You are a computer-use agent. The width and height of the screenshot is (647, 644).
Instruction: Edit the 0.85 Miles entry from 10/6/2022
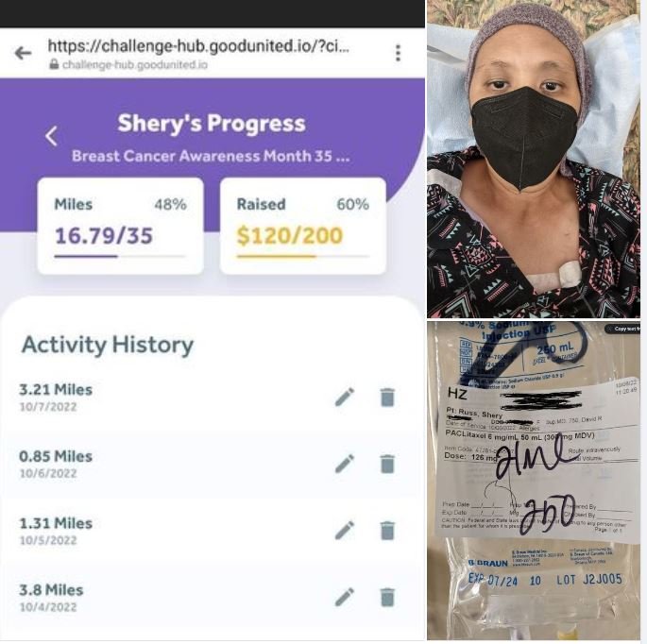tap(345, 464)
